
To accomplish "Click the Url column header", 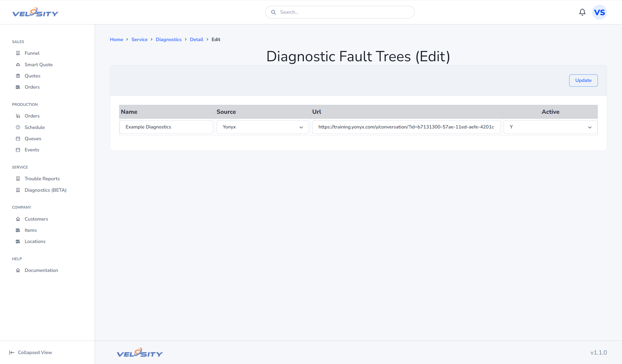I will coord(406,112).
